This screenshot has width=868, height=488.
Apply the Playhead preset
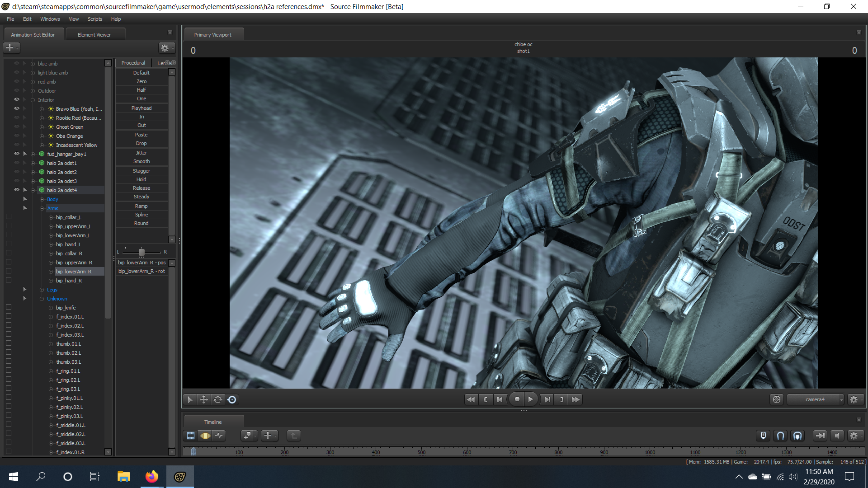[142, 108]
